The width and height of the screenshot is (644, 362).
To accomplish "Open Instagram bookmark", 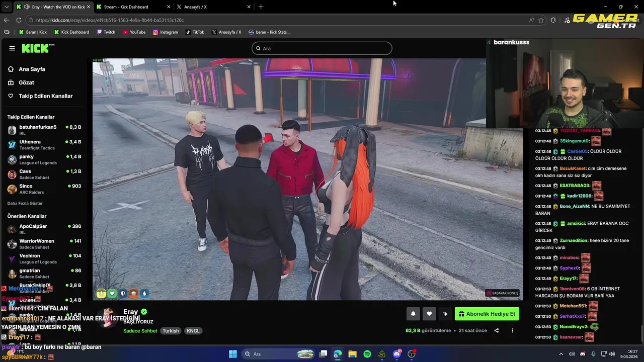I will tap(166, 32).
